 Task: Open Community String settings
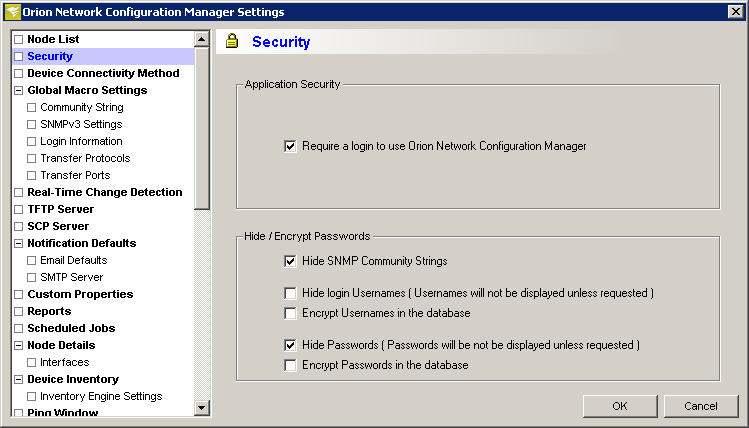point(82,107)
